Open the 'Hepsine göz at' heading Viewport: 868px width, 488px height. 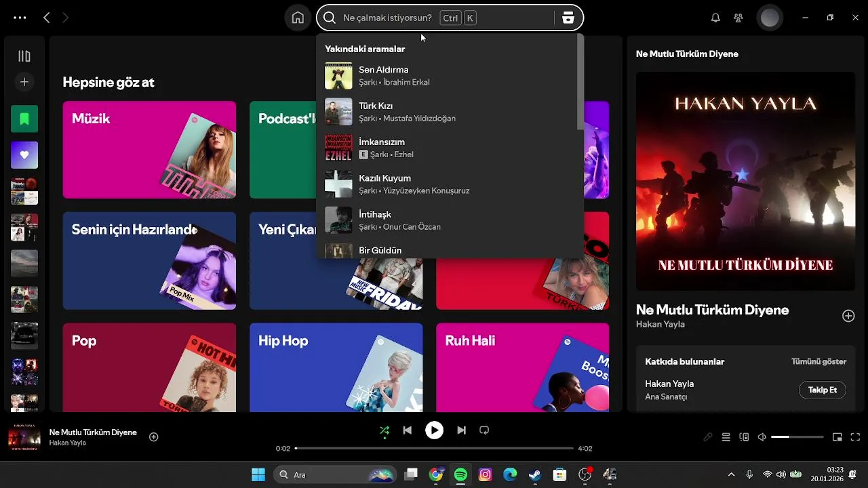pyautogui.click(x=108, y=82)
